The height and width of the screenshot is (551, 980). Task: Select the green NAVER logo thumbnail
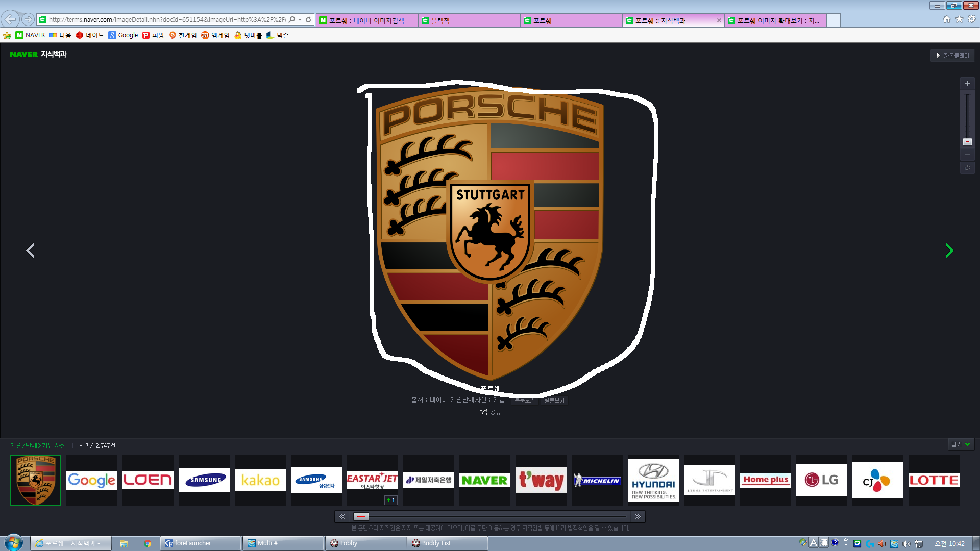tap(485, 480)
